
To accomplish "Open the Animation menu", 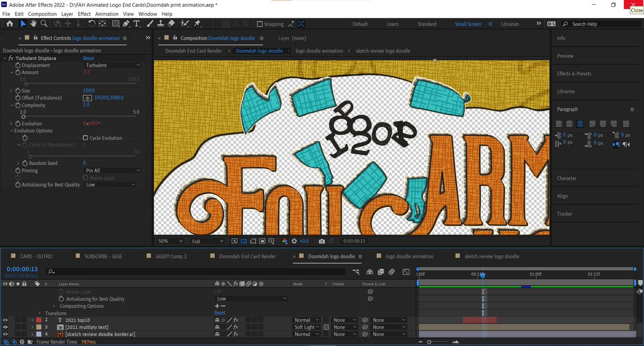I will [107, 14].
